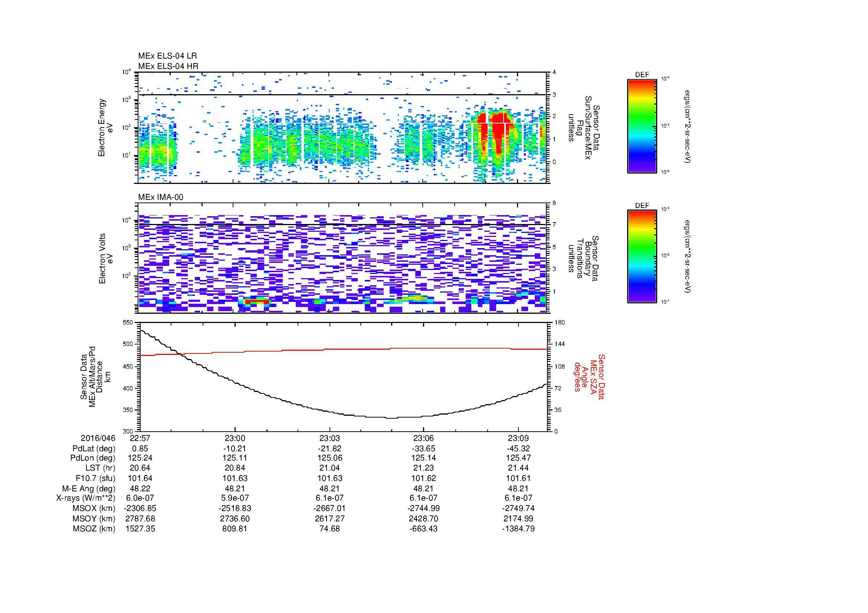Click M-E Ang value 48.22

(140, 488)
